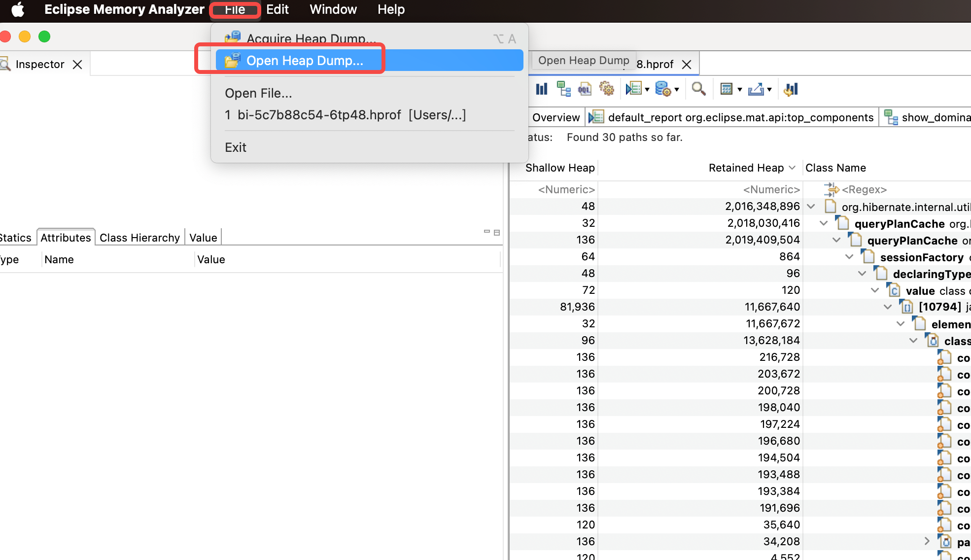Click the Find Object by Address magnifier

698,89
